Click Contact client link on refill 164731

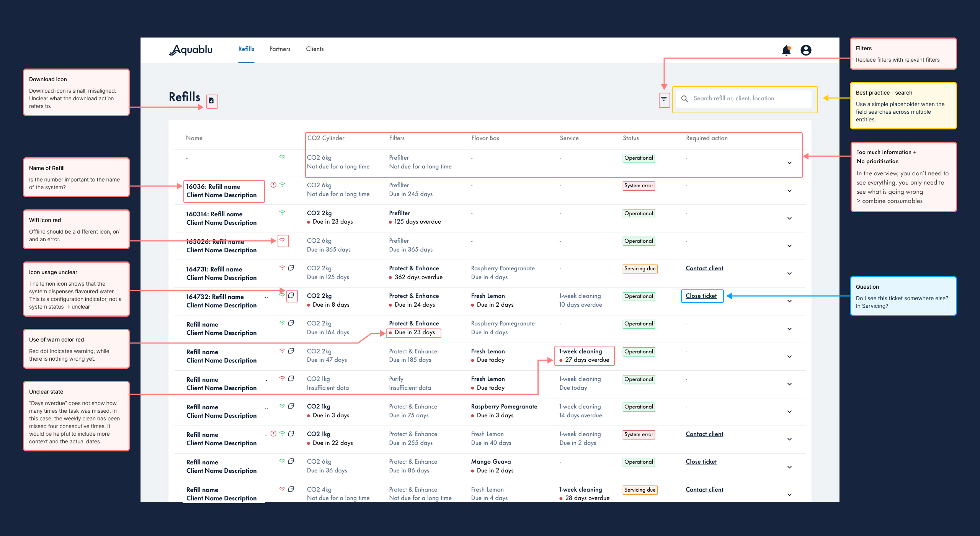[704, 268]
